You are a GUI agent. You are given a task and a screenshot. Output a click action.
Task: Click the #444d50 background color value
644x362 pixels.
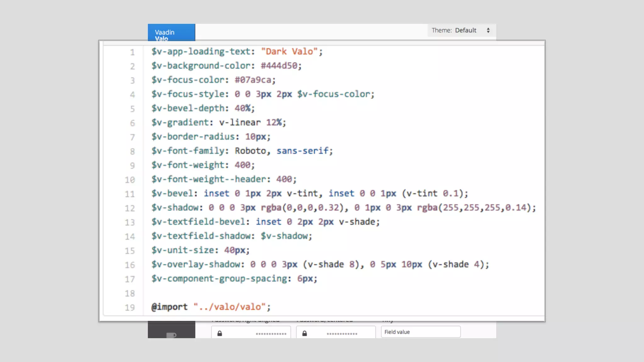[x=279, y=66]
